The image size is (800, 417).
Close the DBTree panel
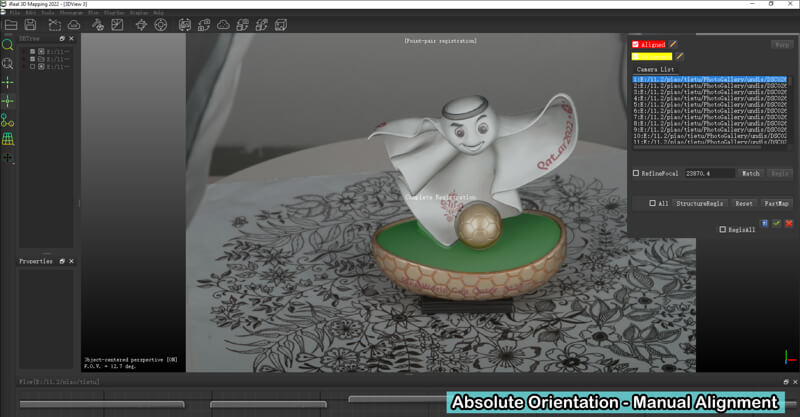[x=71, y=38]
